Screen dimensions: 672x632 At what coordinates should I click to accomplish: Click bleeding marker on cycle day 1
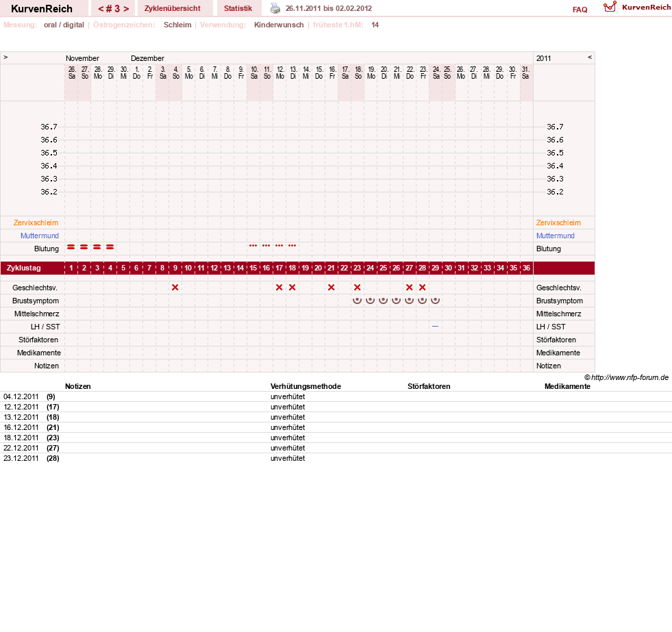point(71,247)
